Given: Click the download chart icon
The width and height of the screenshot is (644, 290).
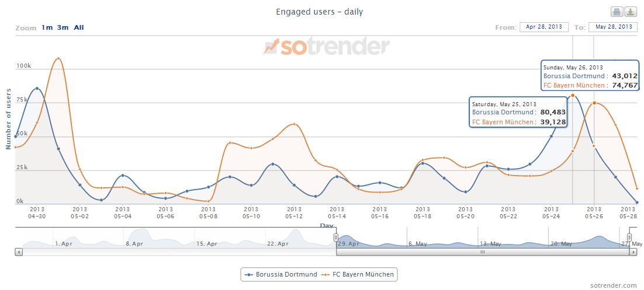Looking at the screenshot, I should coord(631,12).
